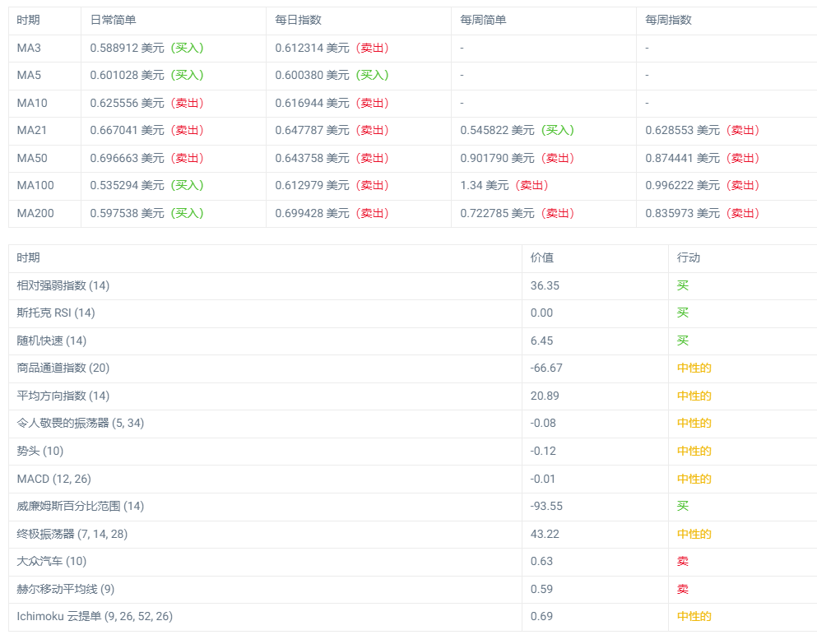Click the 日常简单 column header
This screenshot has height=644, width=817.
pos(113,20)
